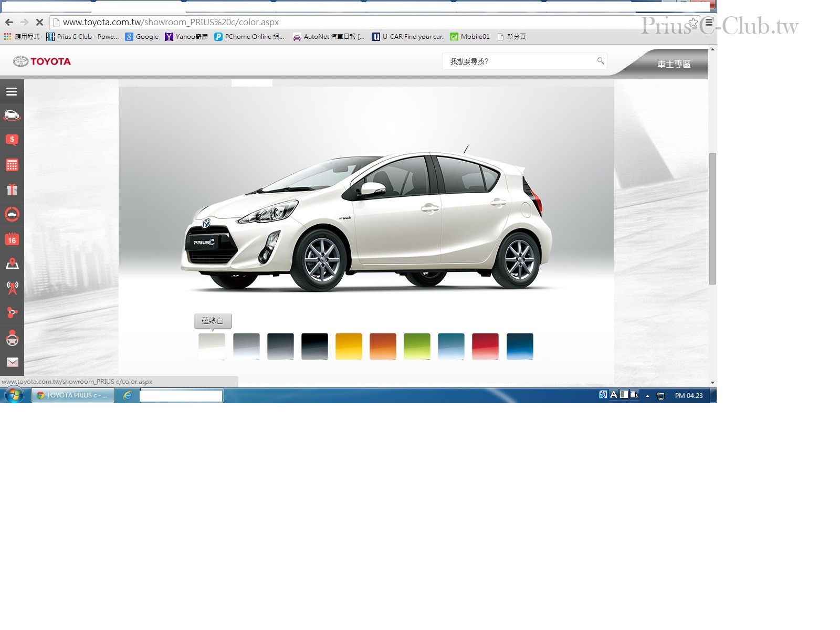The image size is (840, 630).
Task: Click the vertical page scrollbar thumb
Action: [x=712, y=218]
